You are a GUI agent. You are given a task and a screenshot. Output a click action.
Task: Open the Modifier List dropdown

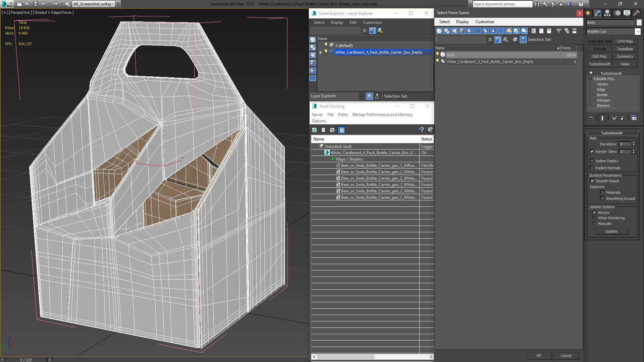point(613,32)
